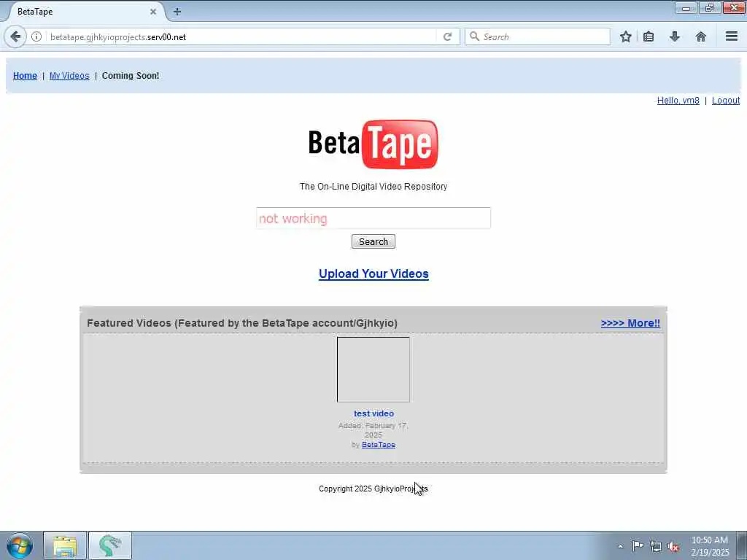
Task: Open the 'test video' title link
Action: click(x=373, y=413)
